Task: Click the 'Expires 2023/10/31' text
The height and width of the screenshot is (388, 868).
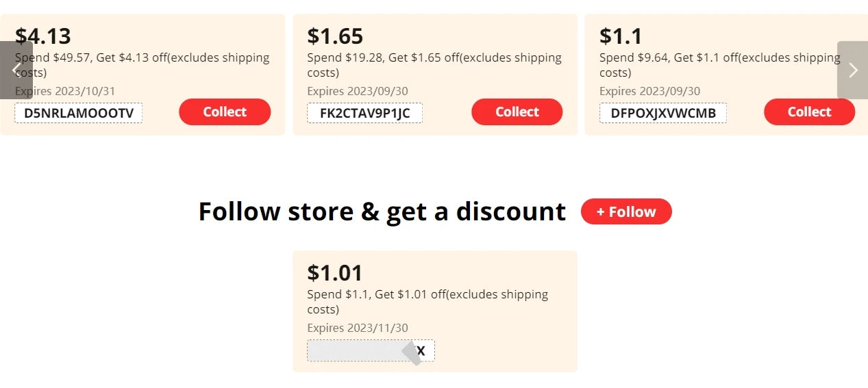Action: 65,91
